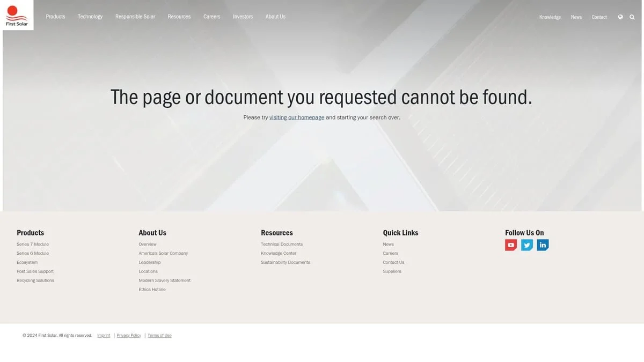The width and height of the screenshot is (644, 362).
Task: Open Contact Us footer link
Action: [x=393, y=263]
